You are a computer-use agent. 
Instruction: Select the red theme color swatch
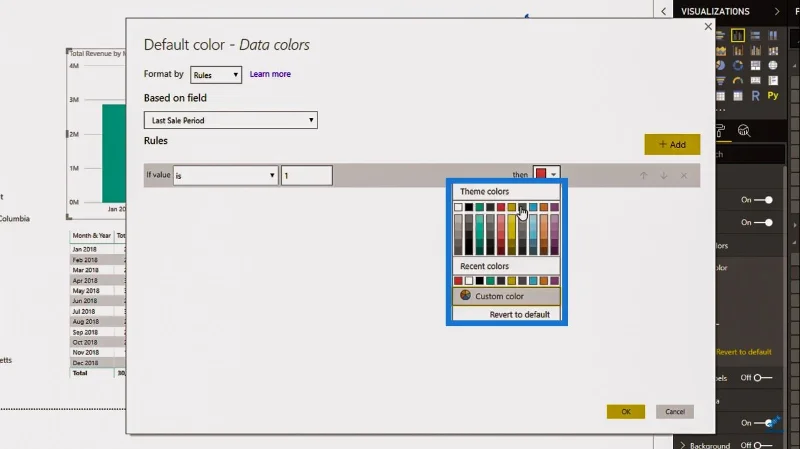point(501,207)
